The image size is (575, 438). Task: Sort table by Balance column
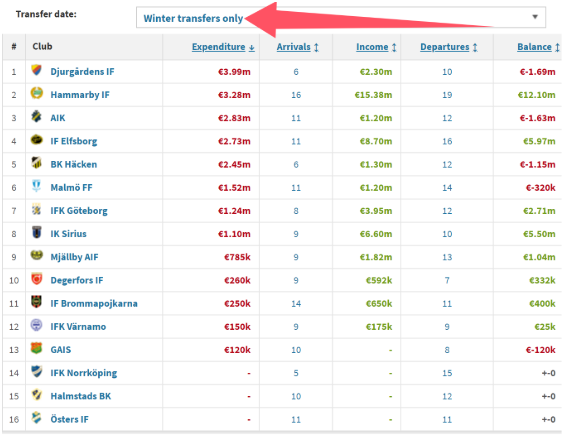pos(538,47)
